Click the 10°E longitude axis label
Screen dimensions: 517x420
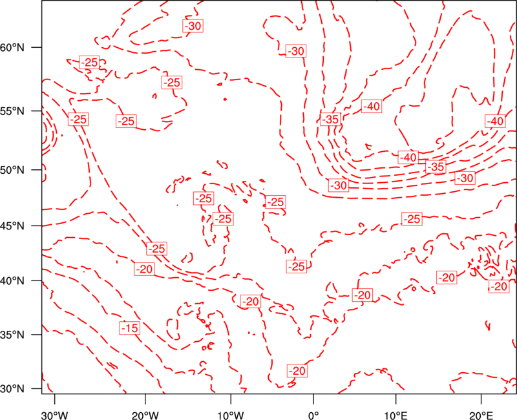pyautogui.click(x=396, y=415)
